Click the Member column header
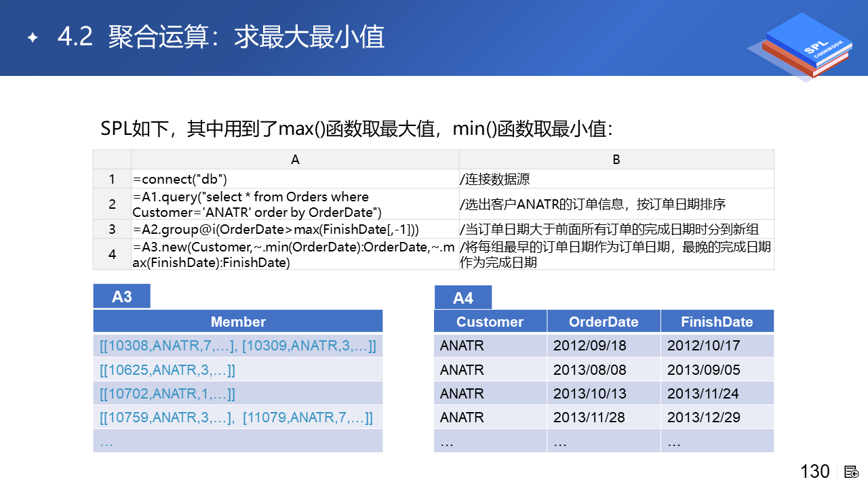 [238, 321]
